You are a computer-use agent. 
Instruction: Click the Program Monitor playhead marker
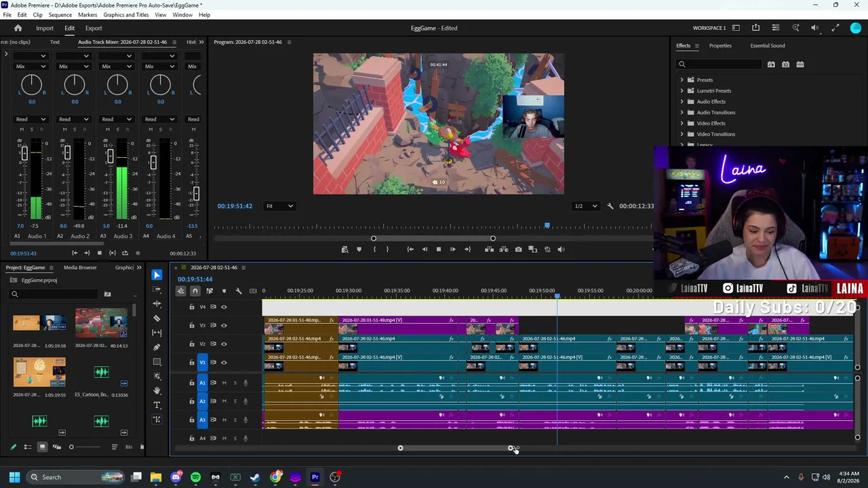tap(547, 226)
